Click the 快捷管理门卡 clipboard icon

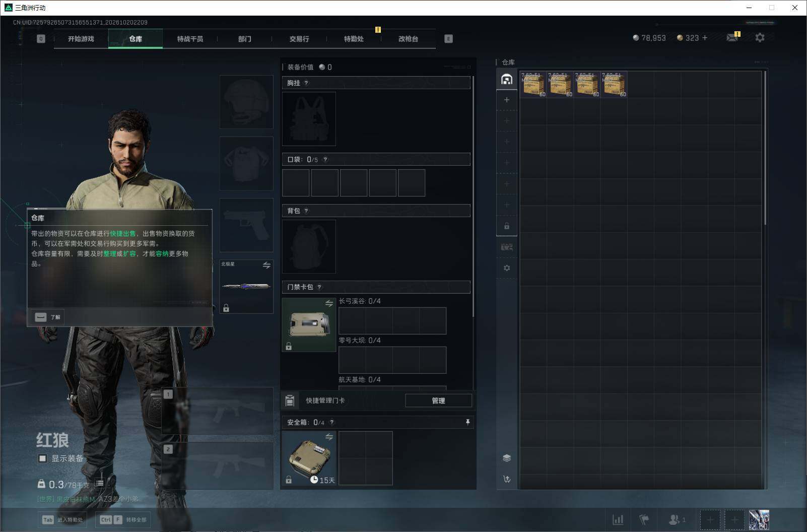(290, 401)
